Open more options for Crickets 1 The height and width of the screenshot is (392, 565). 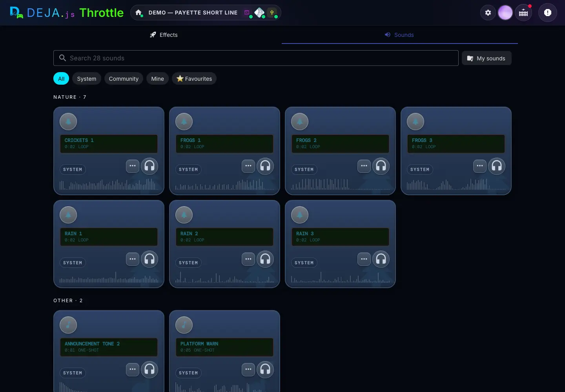(133, 166)
